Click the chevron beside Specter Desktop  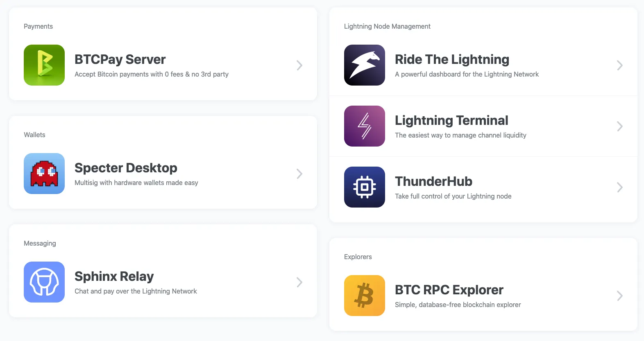(299, 174)
